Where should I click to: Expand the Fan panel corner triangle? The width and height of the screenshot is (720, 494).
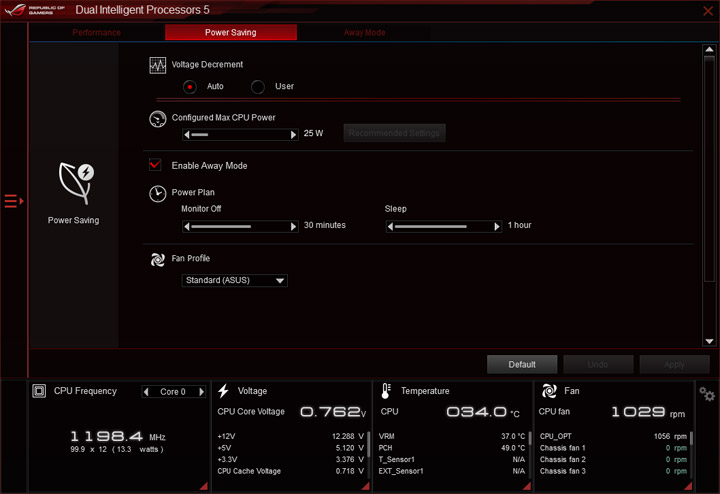[x=688, y=486]
